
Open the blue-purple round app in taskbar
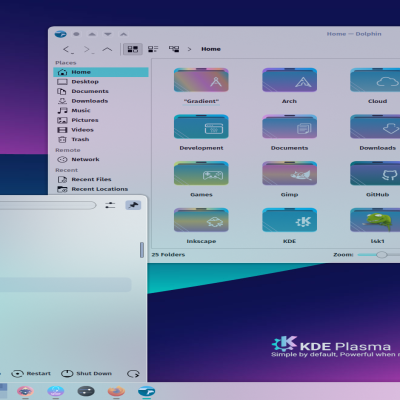coord(56,391)
